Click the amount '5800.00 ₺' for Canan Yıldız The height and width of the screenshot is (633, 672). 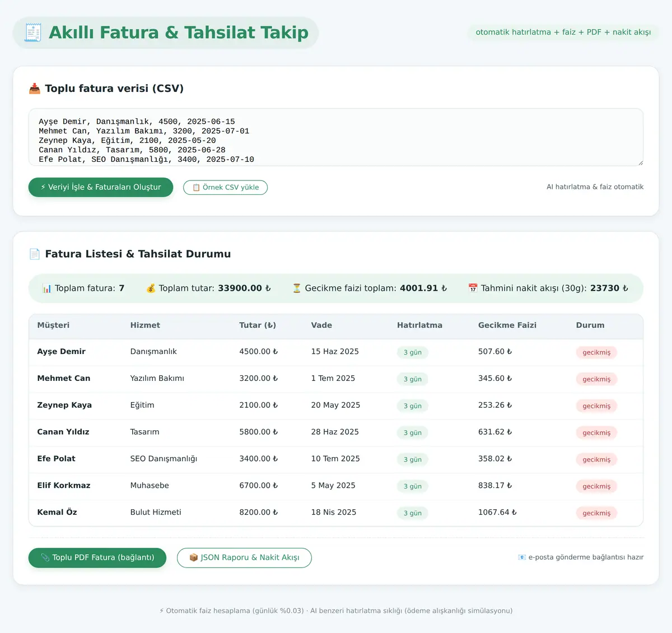click(259, 432)
